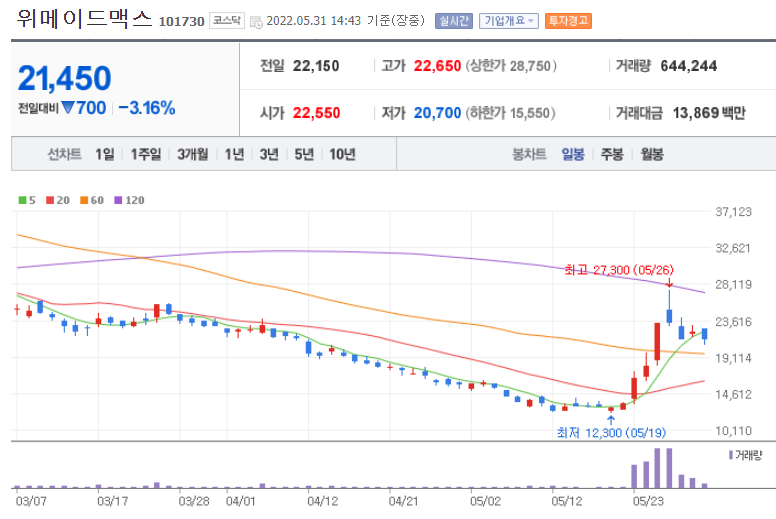Viewport: 776px width, 519px height.
Task: Click the upper limit text 상한가 28,750
Action: point(511,66)
